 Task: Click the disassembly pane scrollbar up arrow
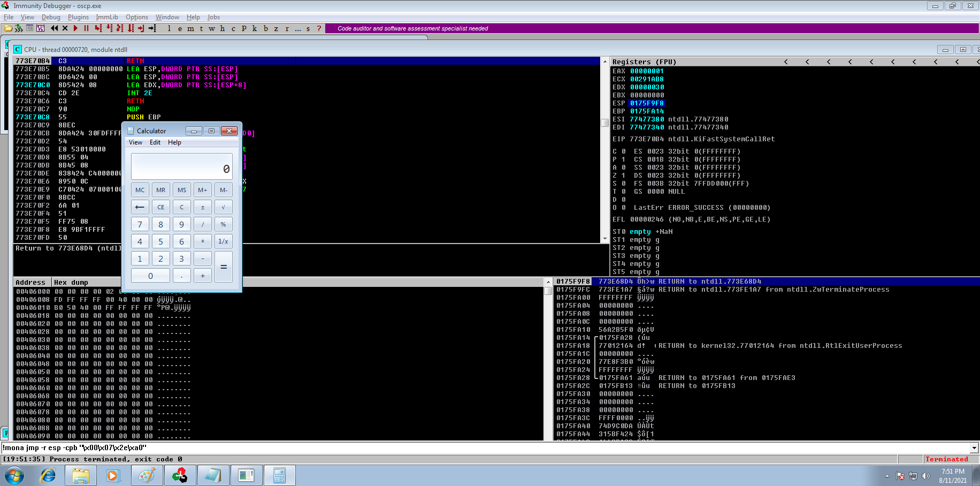(x=605, y=61)
